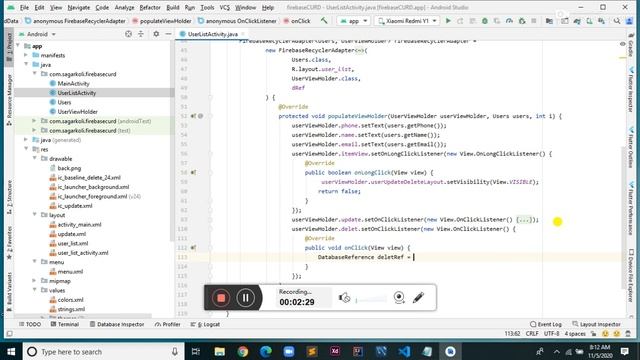Select MainActivity in project tree

click(x=73, y=83)
